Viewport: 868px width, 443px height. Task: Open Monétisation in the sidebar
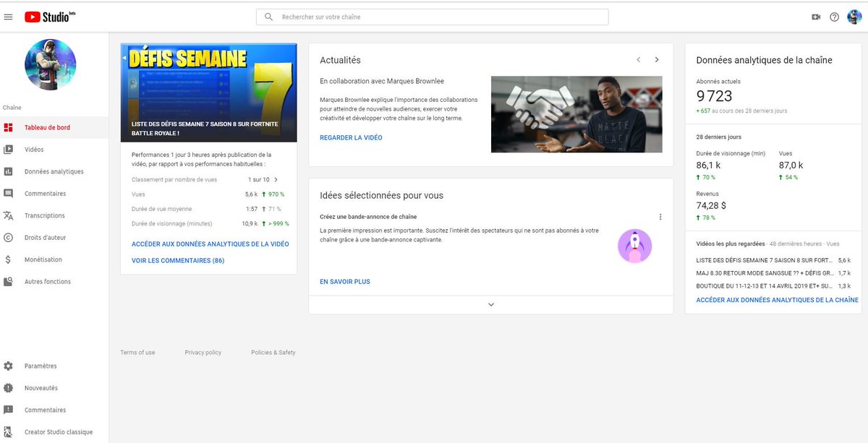pyautogui.click(x=54, y=259)
